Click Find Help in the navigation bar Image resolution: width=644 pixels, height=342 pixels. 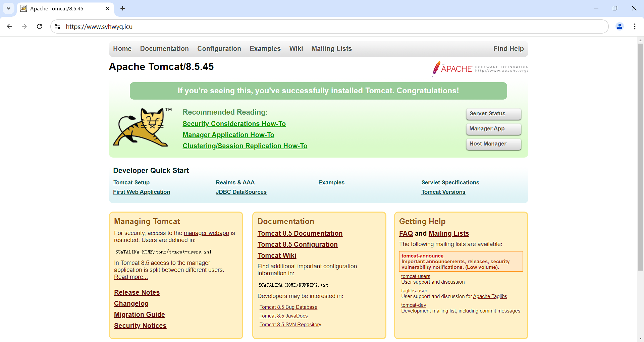(508, 49)
